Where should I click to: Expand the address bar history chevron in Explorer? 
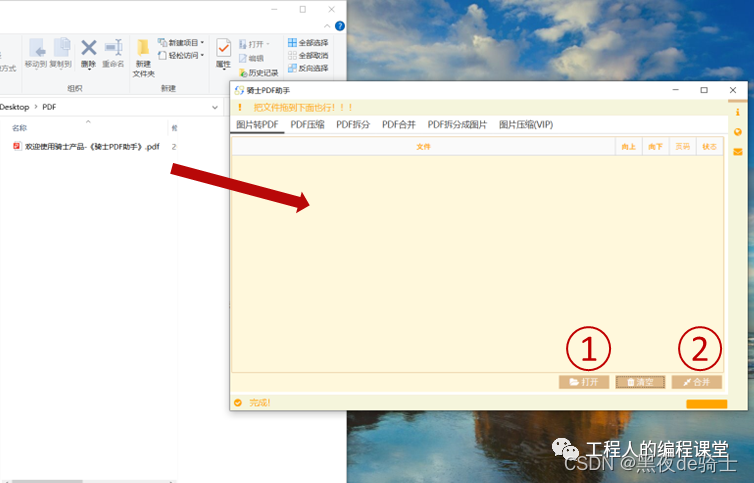point(215,107)
